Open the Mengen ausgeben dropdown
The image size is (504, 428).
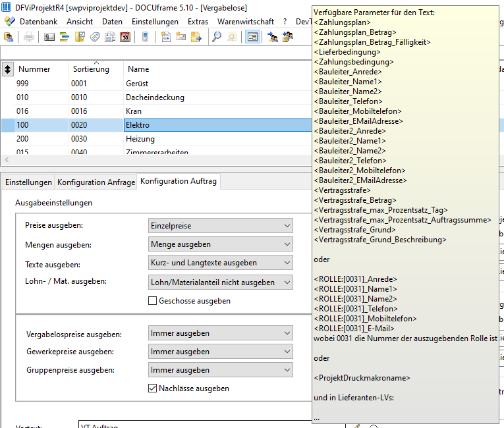(221, 244)
